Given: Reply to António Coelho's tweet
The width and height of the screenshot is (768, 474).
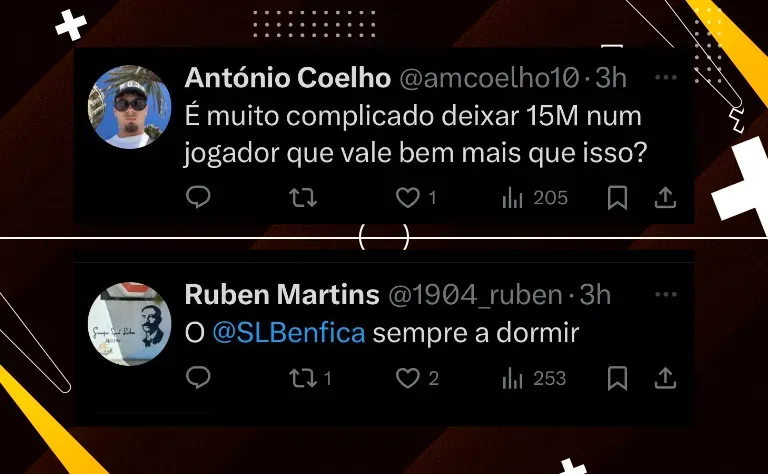Looking at the screenshot, I should click(198, 197).
